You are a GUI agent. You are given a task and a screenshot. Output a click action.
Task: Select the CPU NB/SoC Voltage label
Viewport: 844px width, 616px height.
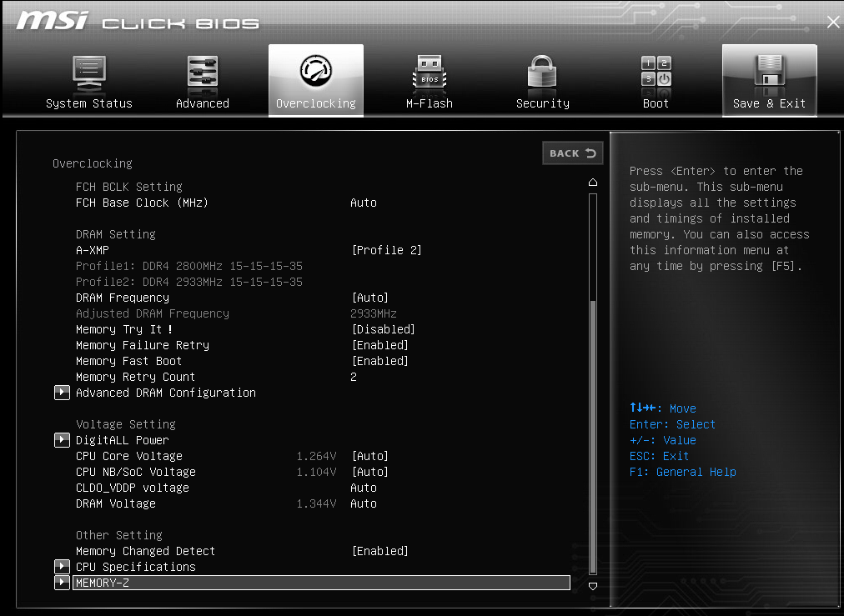pyautogui.click(x=136, y=472)
